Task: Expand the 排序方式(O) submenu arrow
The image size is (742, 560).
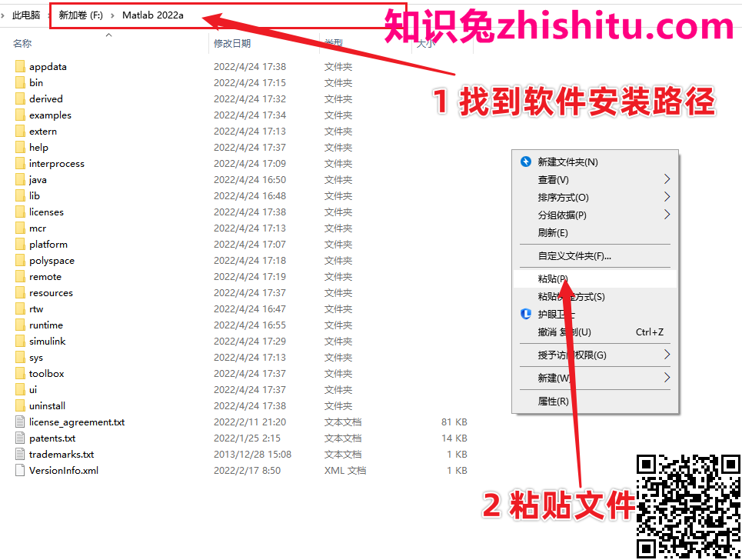Action: click(x=667, y=196)
